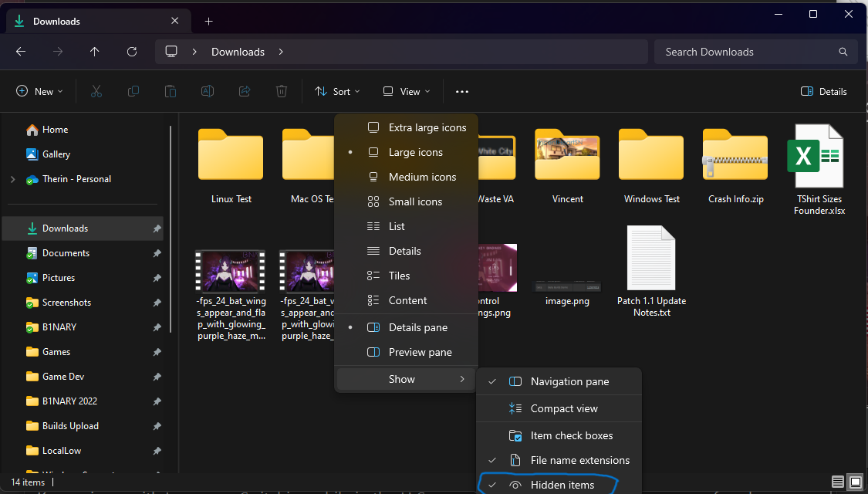This screenshot has height=494, width=868.
Task: Click the Paste clipboard icon
Action: (171, 91)
